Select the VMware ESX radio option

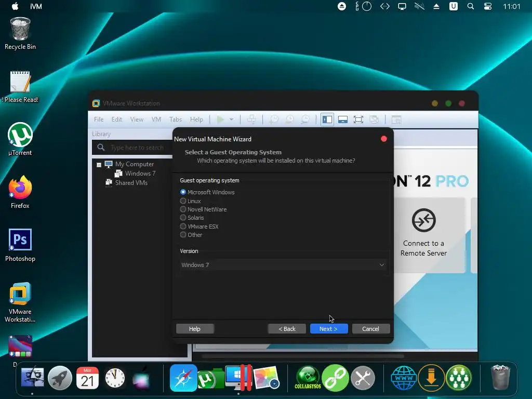click(x=199, y=227)
